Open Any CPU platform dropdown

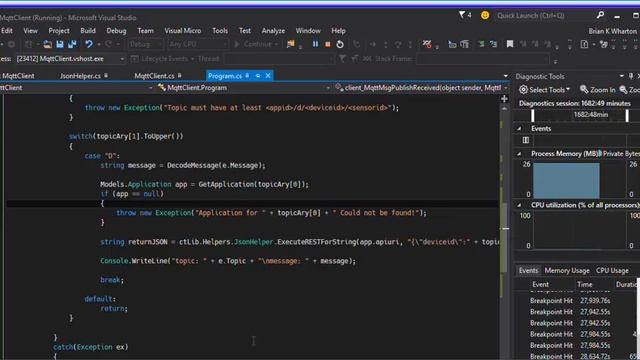(198, 44)
